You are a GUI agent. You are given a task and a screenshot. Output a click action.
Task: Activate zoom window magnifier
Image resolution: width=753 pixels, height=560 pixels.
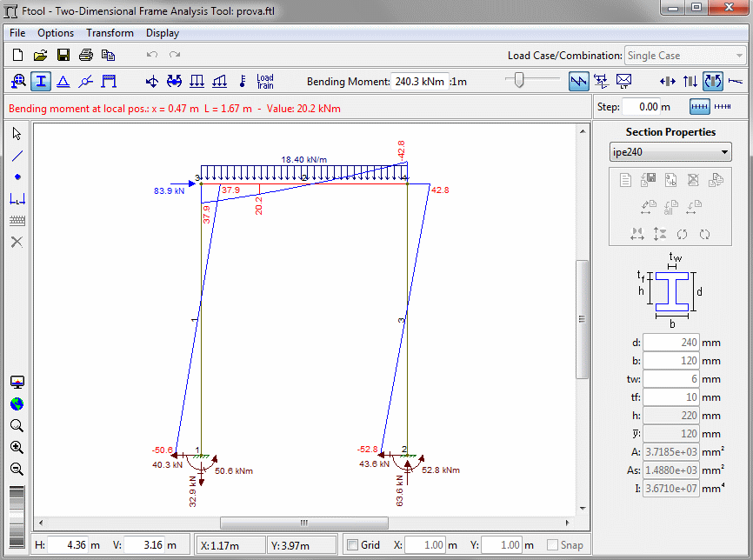[17, 425]
